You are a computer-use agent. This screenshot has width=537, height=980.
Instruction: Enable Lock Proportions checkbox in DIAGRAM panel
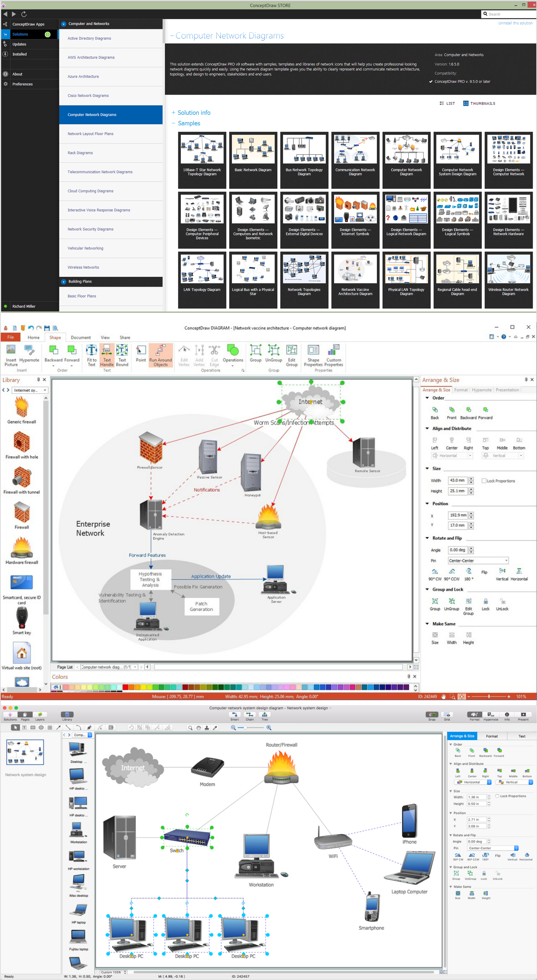coord(484,480)
